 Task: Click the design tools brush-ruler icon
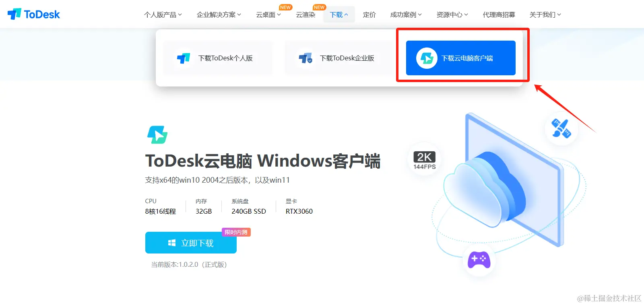coord(561,128)
